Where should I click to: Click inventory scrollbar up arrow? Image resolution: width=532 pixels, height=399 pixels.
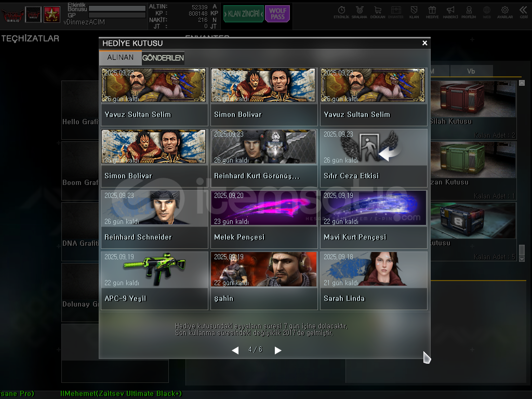point(522,83)
